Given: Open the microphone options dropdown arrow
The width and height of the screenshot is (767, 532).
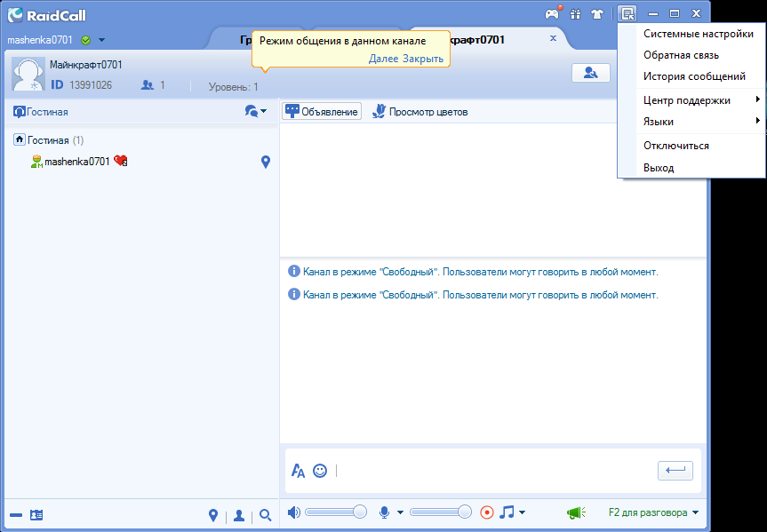Looking at the screenshot, I should point(400,512).
